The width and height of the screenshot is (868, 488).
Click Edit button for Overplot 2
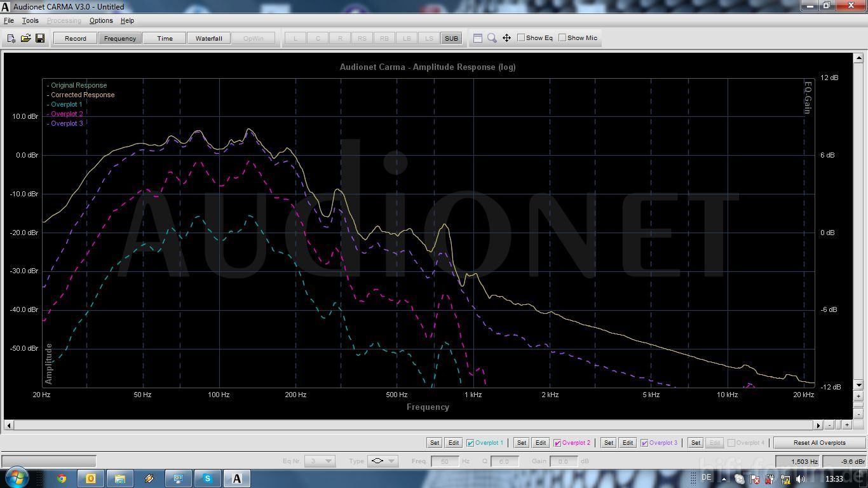(x=541, y=443)
